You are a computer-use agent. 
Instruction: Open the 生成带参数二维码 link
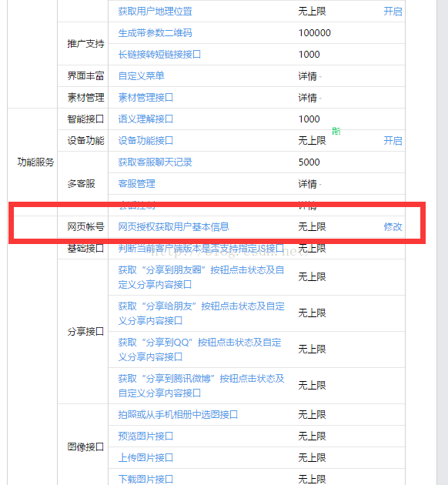tap(155, 33)
